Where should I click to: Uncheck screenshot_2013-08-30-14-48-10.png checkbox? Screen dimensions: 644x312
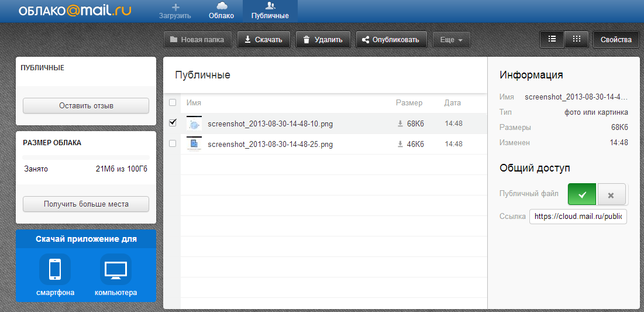coord(173,123)
